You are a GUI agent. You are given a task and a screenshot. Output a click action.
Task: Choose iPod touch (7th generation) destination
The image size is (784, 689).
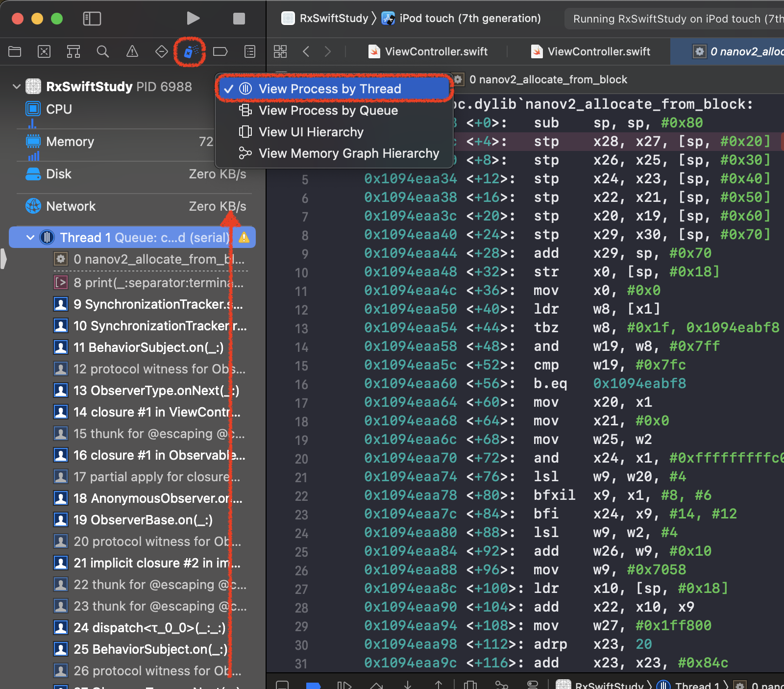pyautogui.click(x=461, y=19)
